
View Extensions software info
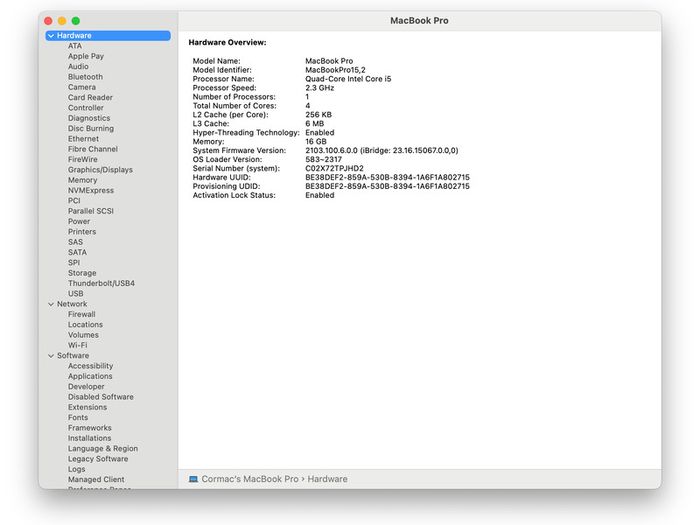(88, 407)
